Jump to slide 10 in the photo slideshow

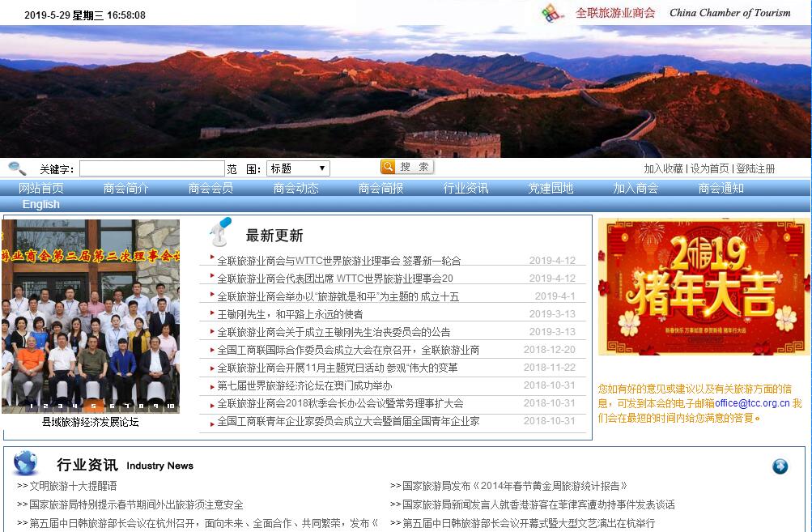coord(169,406)
